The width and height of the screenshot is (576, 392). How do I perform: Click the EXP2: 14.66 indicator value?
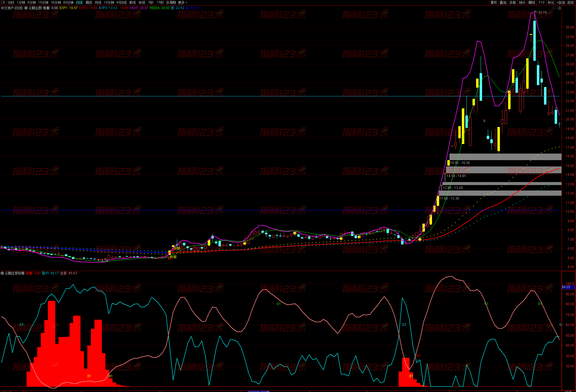[x=88, y=8]
